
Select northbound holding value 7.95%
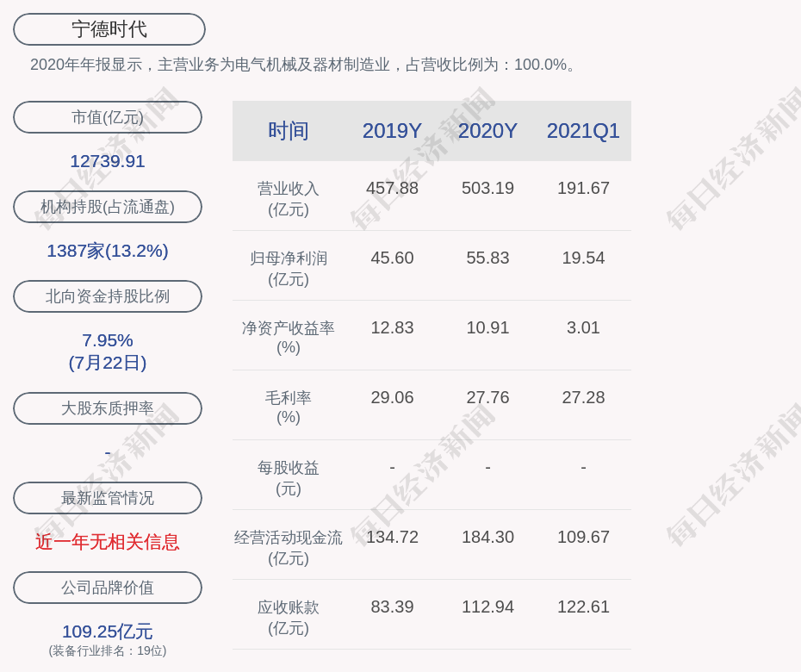(x=108, y=340)
